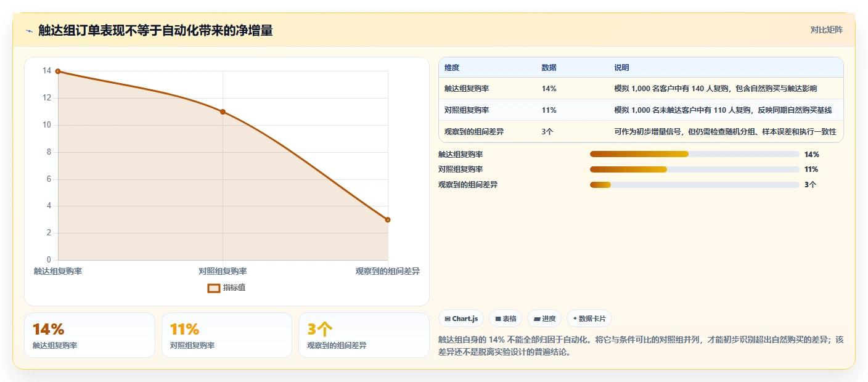Image resolution: width=868 pixels, height=382 pixels.
Task: Select the 进度 tag
Action: pos(544,319)
